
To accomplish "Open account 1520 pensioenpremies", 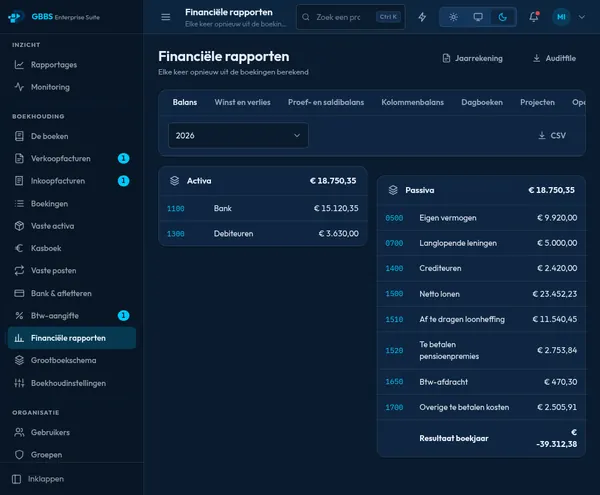I will click(x=394, y=350).
